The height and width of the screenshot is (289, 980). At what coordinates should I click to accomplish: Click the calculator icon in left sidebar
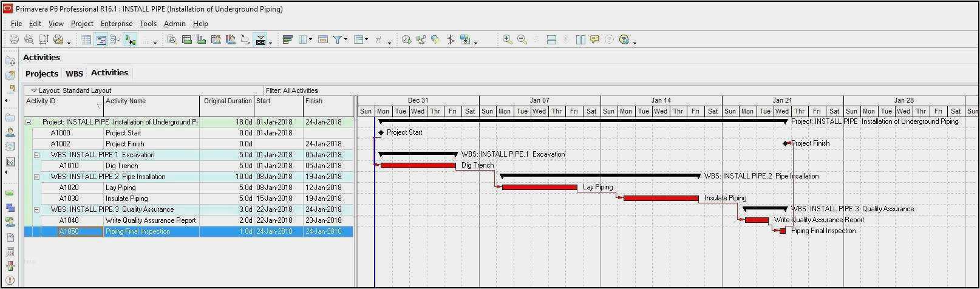pyautogui.click(x=10, y=251)
